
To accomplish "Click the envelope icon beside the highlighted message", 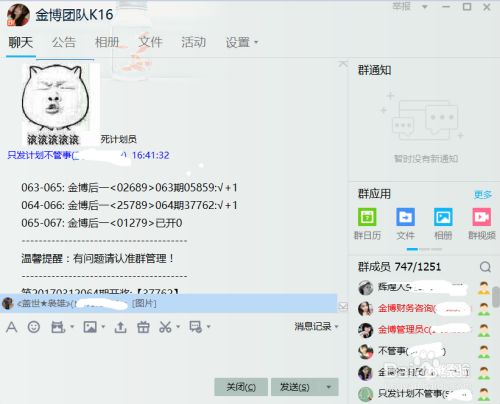I will tap(343, 306).
